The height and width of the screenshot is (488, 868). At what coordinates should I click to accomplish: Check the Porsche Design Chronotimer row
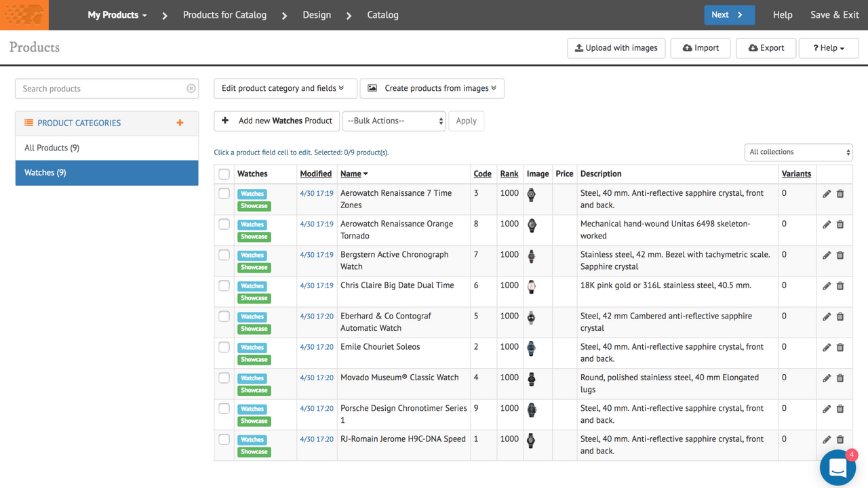coord(224,409)
